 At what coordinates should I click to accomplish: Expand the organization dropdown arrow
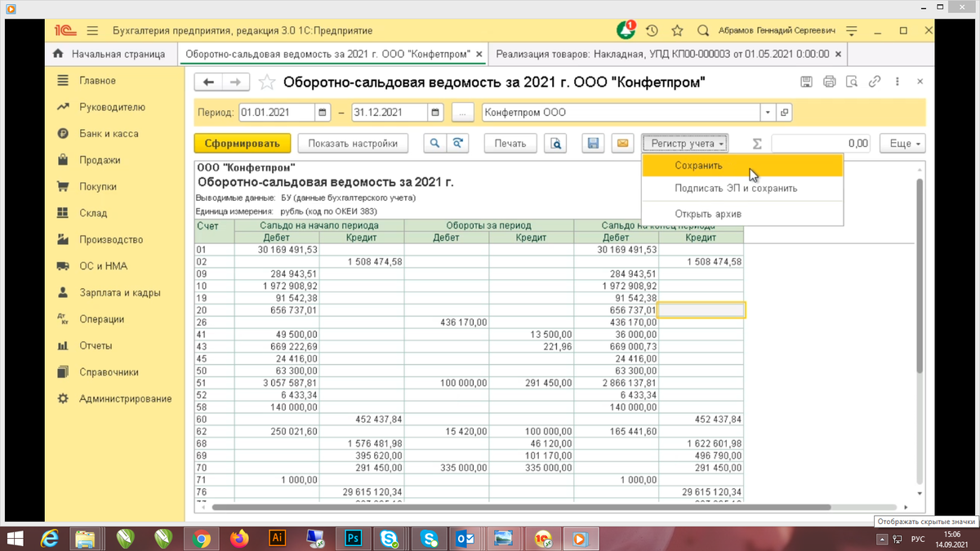(768, 113)
